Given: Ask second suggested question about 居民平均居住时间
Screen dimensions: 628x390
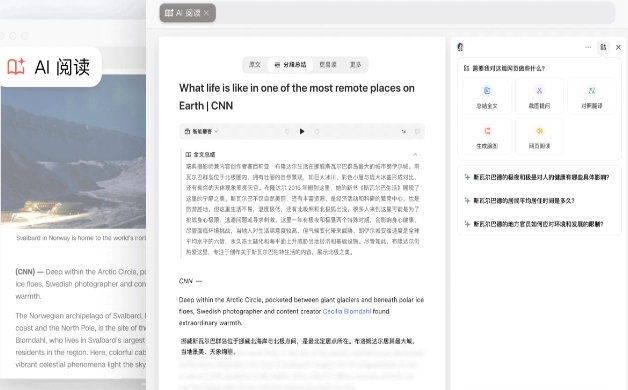Looking at the screenshot, I should pyautogui.click(x=539, y=201).
